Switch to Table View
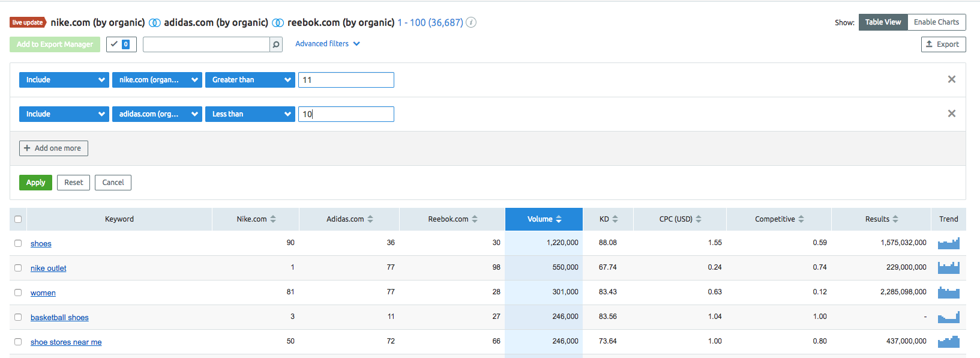This screenshot has width=980, height=358. tap(883, 22)
